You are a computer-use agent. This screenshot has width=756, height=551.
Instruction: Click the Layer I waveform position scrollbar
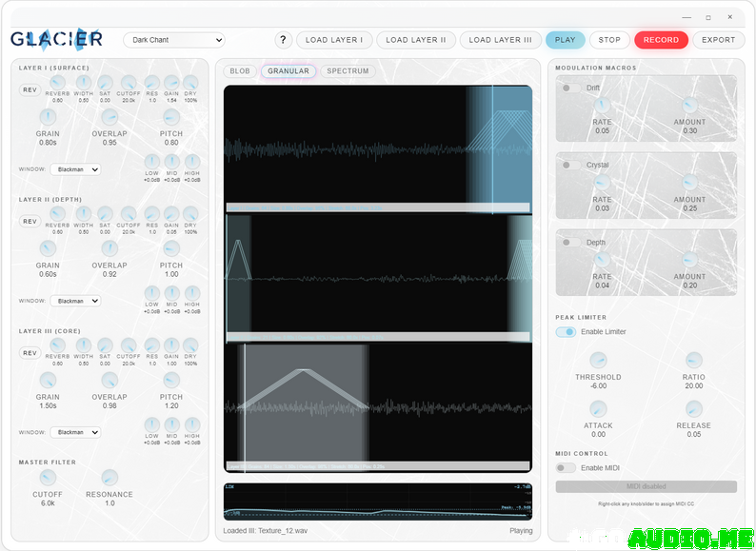coord(378,207)
